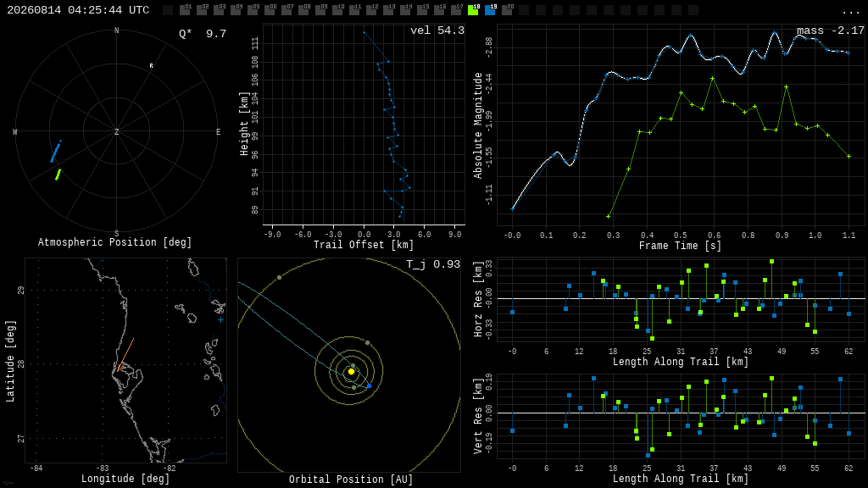The image size is (868, 488).
Task: Open the three-dots overflow menu
Action: (850, 11)
